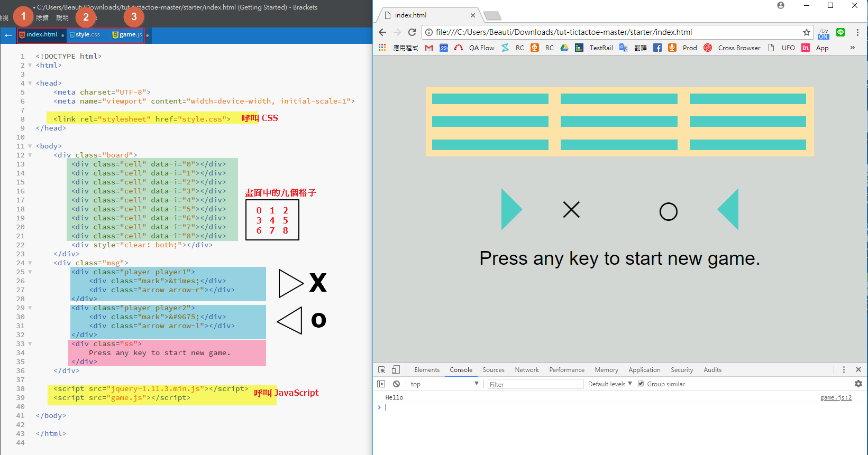Clear the console with the ban icon

click(x=396, y=384)
